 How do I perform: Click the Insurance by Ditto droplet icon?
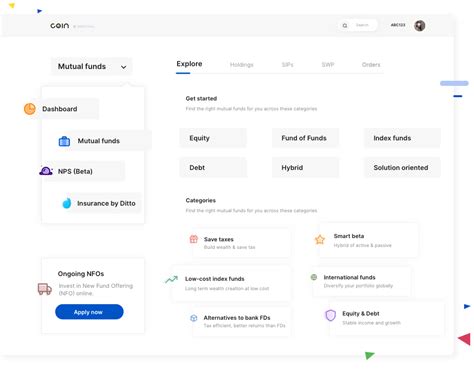(x=67, y=203)
